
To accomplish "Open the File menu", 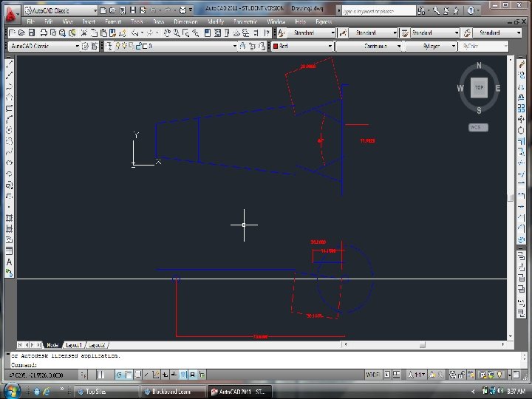I will (x=30, y=21).
